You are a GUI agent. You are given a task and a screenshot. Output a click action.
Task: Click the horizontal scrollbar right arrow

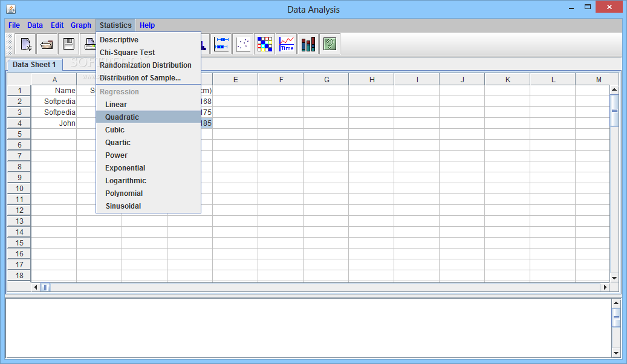pos(605,287)
